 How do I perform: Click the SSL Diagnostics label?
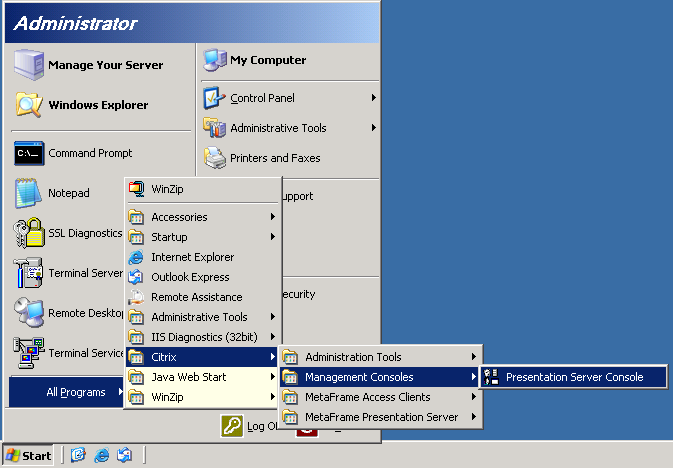tap(85, 233)
